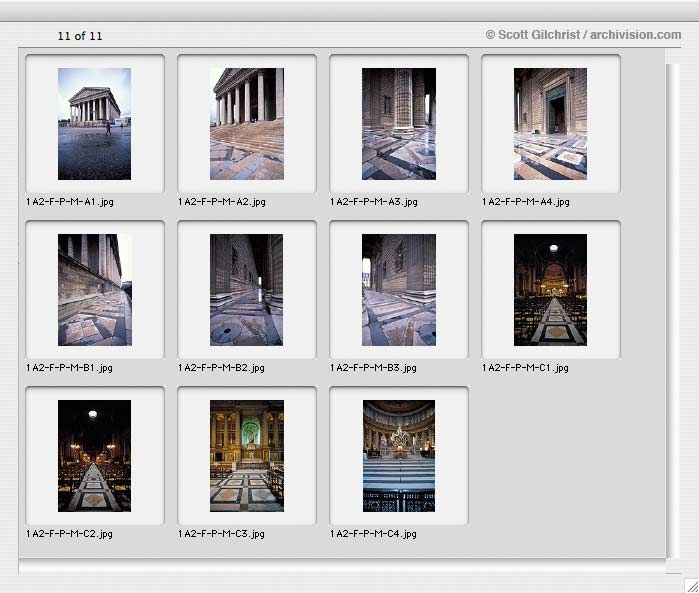Click the '11 of 11' item count
Screen dimensions: 699x593
pyautogui.click(x=80, y=36)
